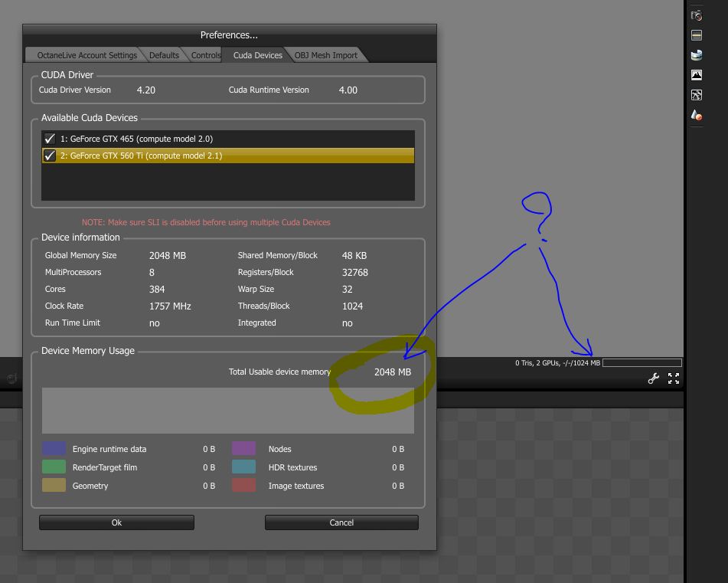The height and width of the screenshot is (583, 728).
Task: Click the teal HDR textures swatch
Action: click(x=243, y=467)
